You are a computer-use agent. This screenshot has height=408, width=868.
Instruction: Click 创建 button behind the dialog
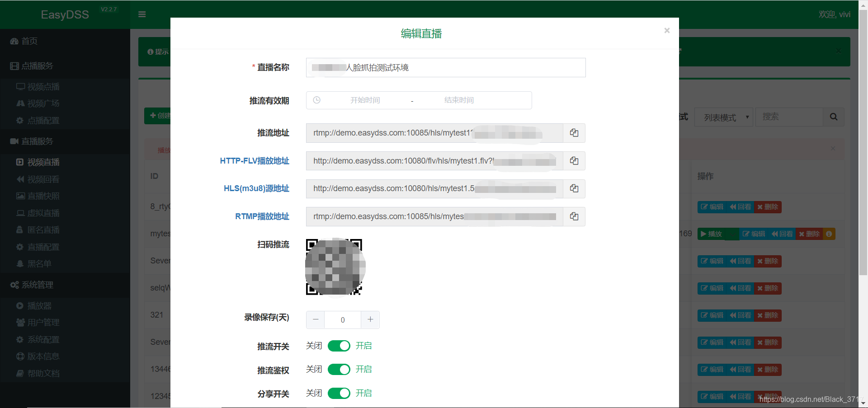click(x=158, y=116)
